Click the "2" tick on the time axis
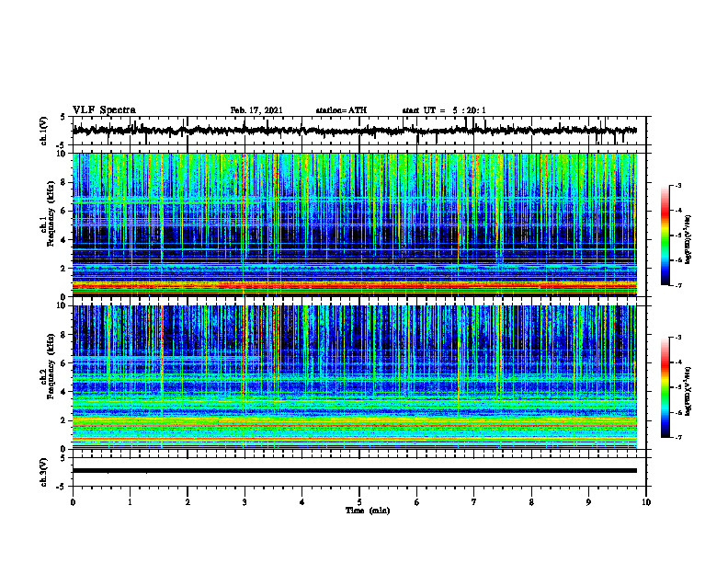The width and height of the screenshot is (728, 563). 188,502
